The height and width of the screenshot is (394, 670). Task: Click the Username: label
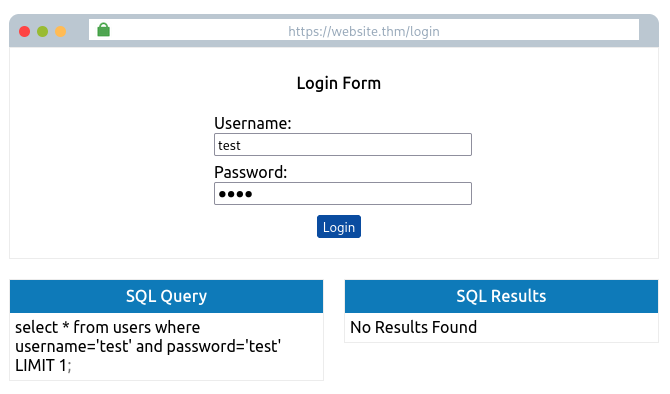click(x=253, y=123)
